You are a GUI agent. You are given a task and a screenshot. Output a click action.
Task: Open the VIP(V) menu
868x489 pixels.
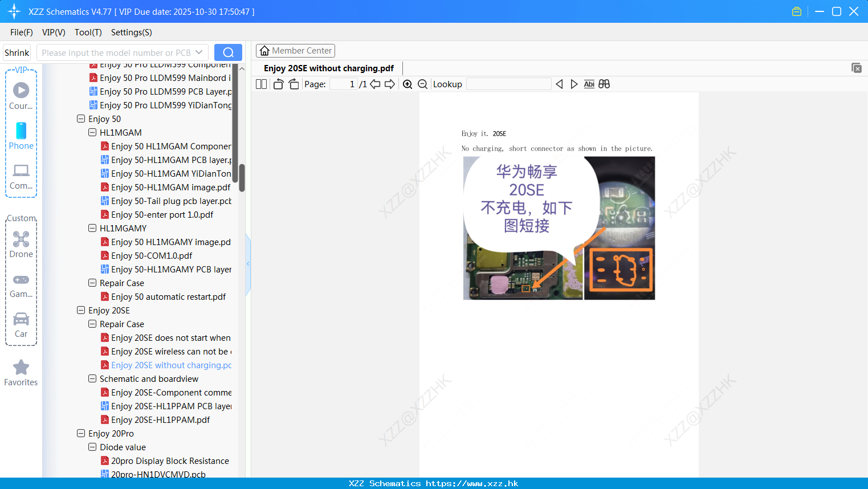click(x=54, y=32)
